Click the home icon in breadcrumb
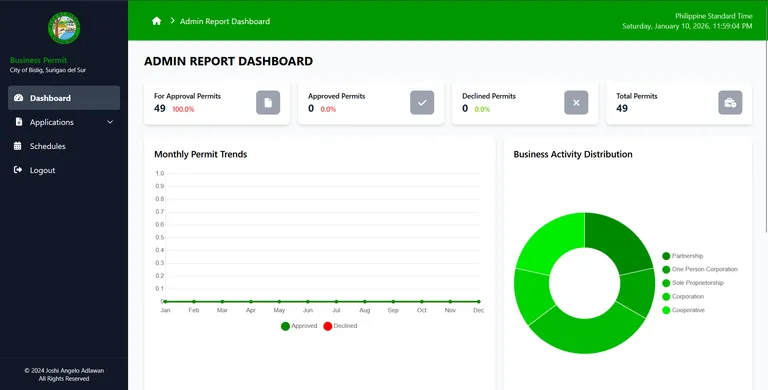The height and width of the screenshot is (390, 768). coord(157,21)
